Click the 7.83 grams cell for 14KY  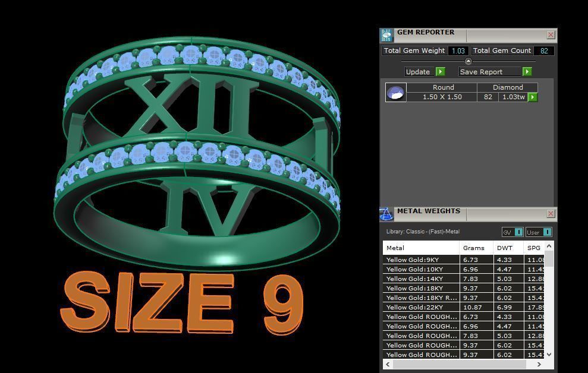point(477,279)
